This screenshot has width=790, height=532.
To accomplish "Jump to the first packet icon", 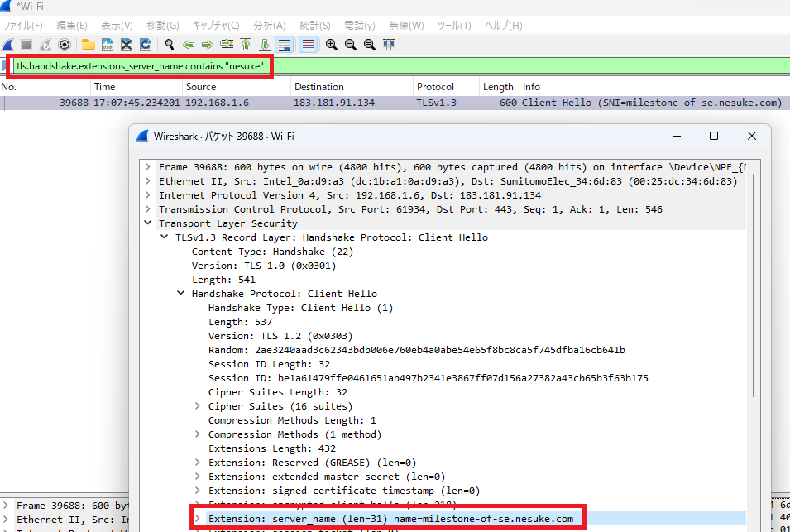I will [x=246, y=45].
